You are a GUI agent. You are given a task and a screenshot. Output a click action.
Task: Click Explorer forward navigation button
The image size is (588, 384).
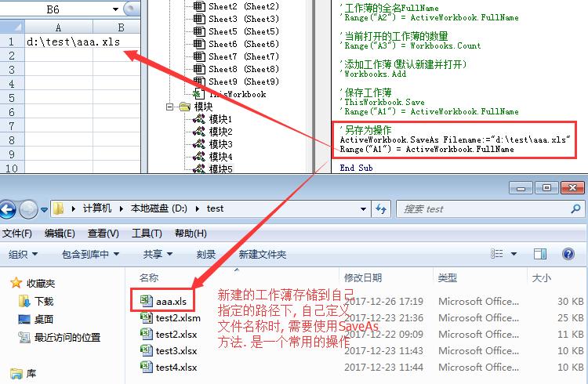click(28, 209)
